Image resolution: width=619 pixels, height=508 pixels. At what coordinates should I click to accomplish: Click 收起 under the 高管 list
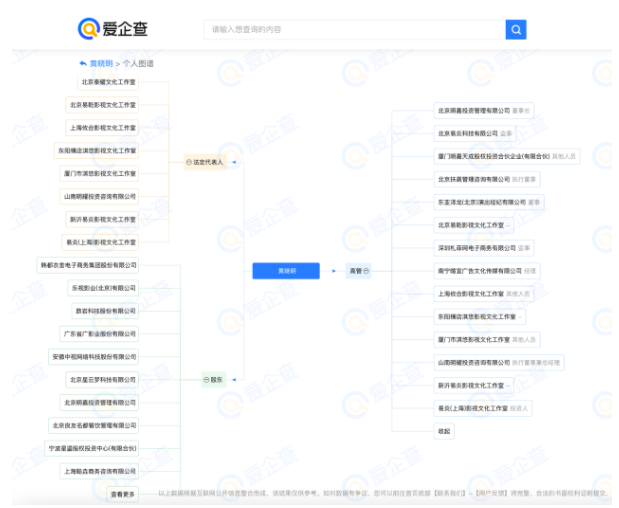point(444,431)
